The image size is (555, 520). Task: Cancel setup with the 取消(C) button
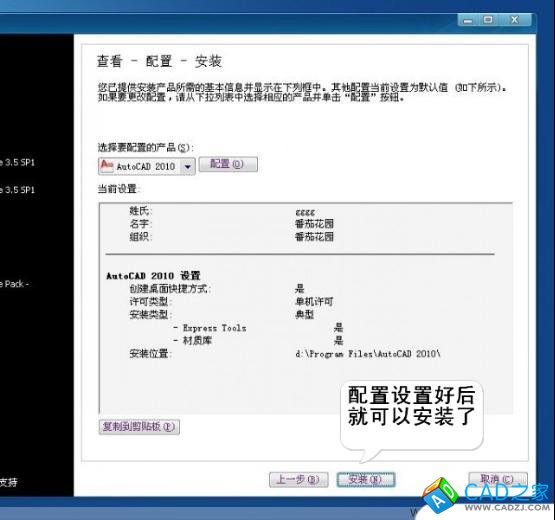[x=498, y=479]
